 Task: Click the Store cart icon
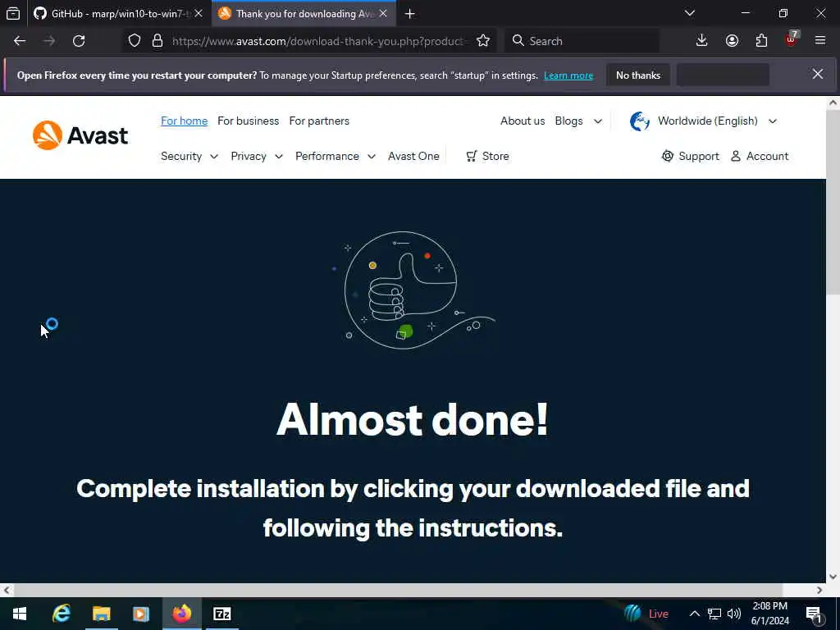472,156
